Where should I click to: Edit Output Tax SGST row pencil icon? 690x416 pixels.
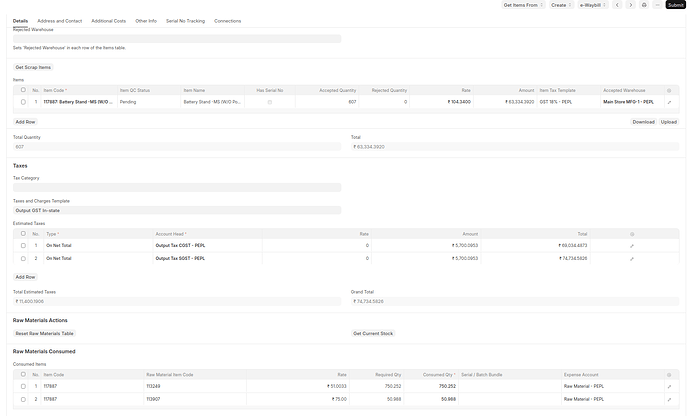(632, 258)
